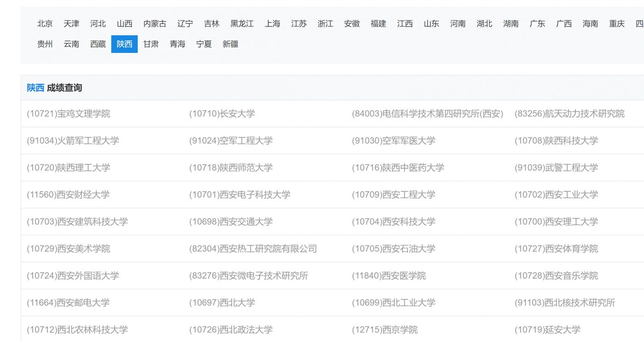Click (84003)电信科学技术第四研究所(西安) link
Screen dimensions: 644x342
(428, 114)
